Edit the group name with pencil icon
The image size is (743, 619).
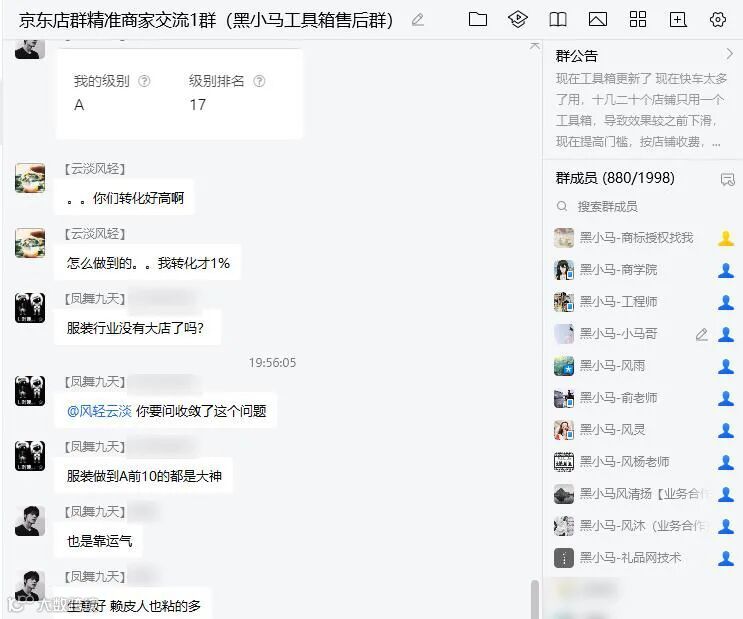coord(417,20)
